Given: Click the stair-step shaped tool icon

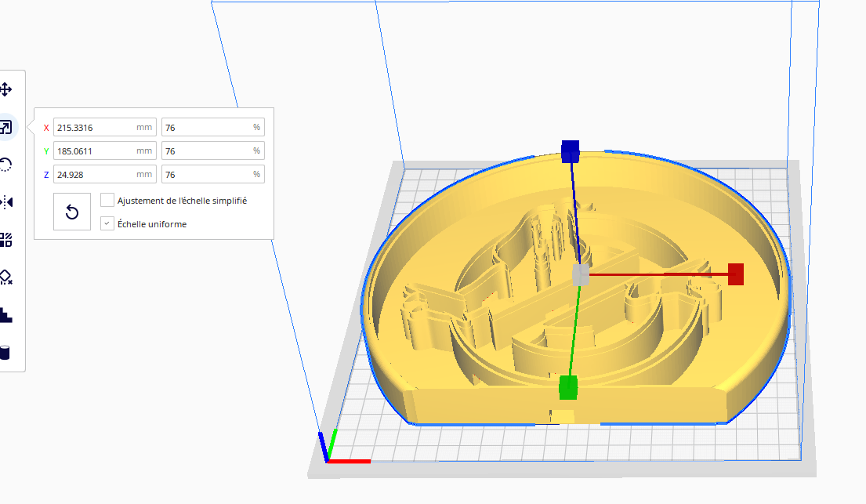Looking at the screenshot, I should pos(5,315).
